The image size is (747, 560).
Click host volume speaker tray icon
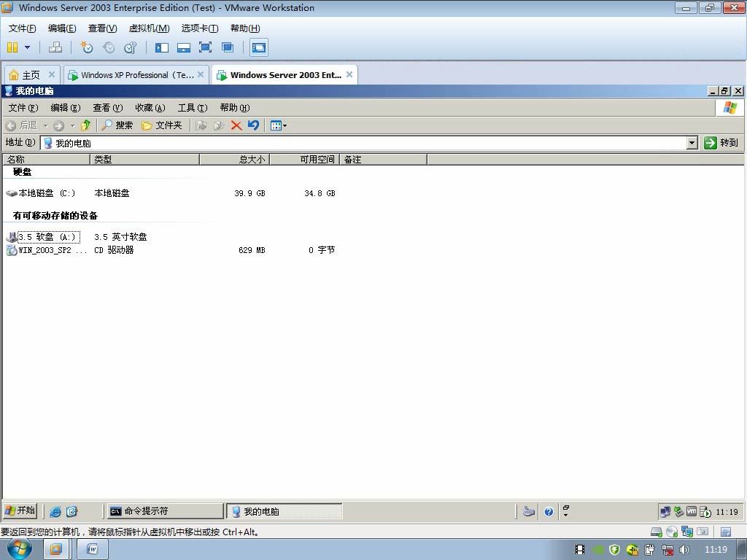(x=684, y=550)
